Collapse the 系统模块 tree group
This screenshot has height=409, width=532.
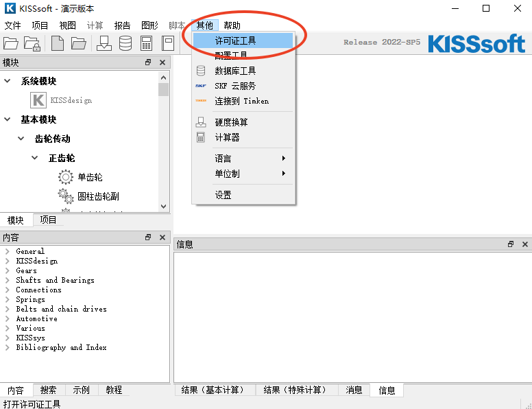tap(7, 81)
